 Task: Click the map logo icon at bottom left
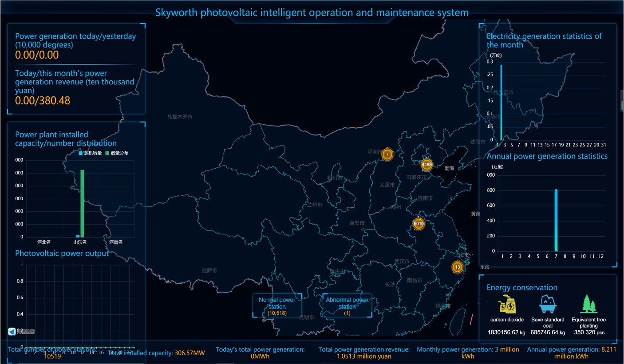(x=12, y=332)
